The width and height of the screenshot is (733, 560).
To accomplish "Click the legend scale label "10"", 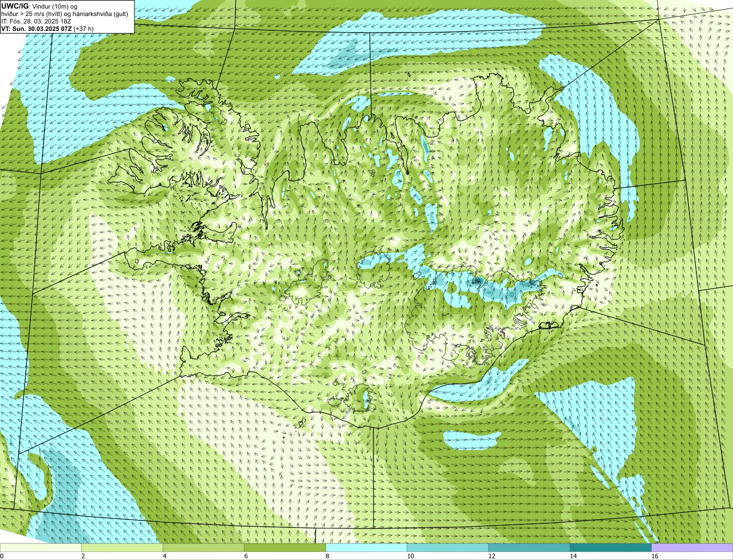I will (x=410, y=556).
